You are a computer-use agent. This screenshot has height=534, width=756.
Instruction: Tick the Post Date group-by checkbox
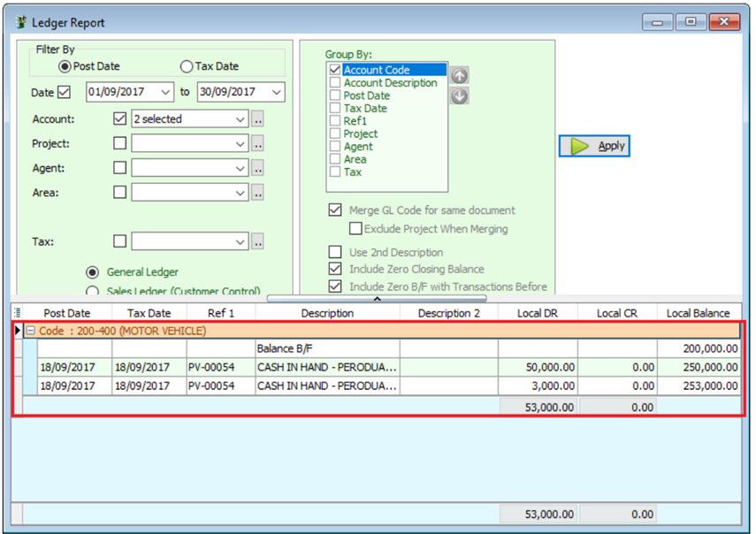tap(335, 95)
